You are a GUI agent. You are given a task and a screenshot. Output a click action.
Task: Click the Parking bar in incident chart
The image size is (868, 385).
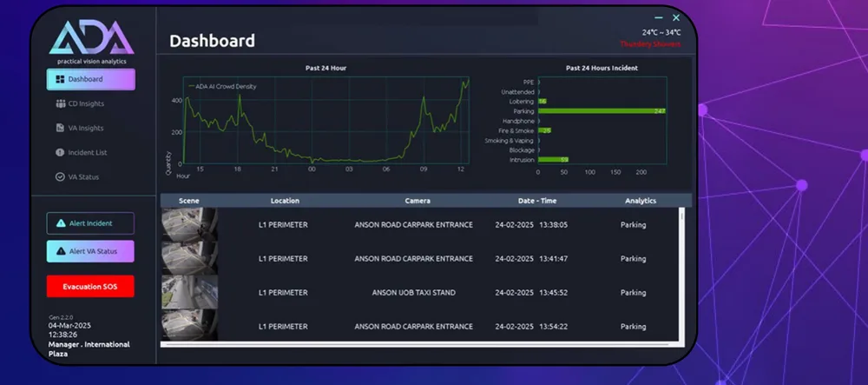tap(602, 111)
